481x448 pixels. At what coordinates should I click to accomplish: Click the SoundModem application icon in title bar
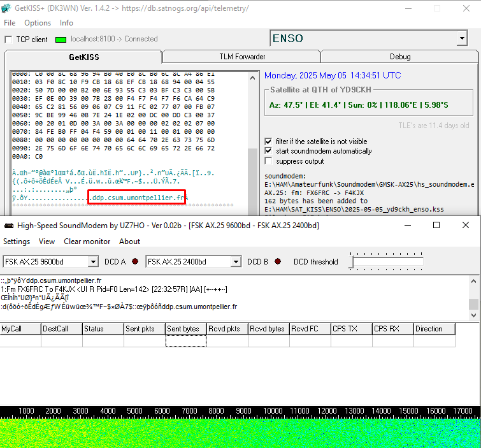[x=9, y=226]
